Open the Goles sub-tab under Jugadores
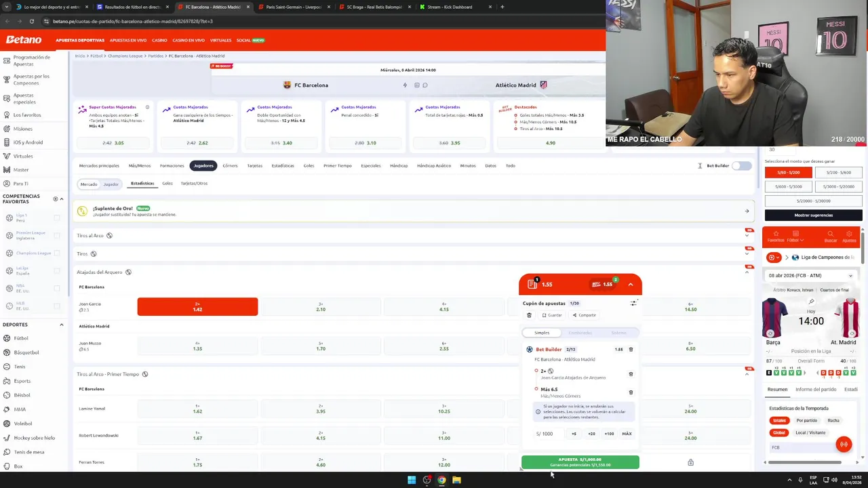This screenshot has height=488, width=868. [x=167, y=183]
